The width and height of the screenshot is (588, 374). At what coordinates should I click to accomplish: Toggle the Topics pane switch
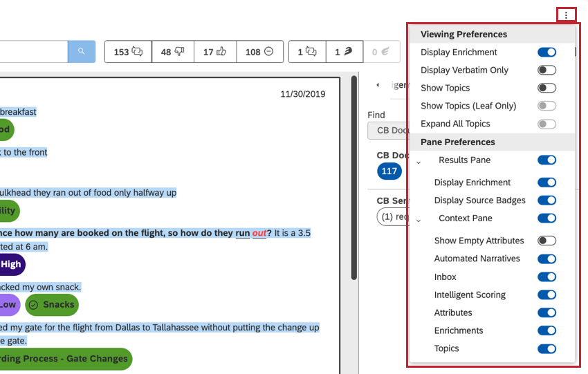[x=546, y=348]
